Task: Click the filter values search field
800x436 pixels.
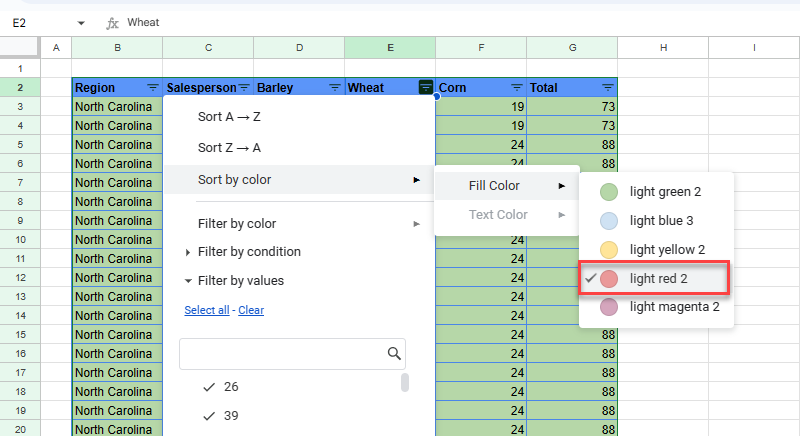Action: [x=282, y=353]
